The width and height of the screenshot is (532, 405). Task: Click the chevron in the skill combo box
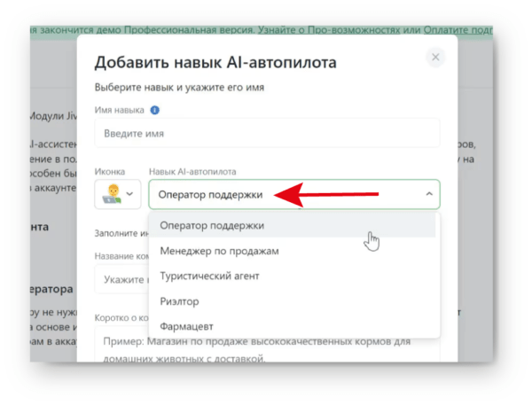[x=429, y=194]
